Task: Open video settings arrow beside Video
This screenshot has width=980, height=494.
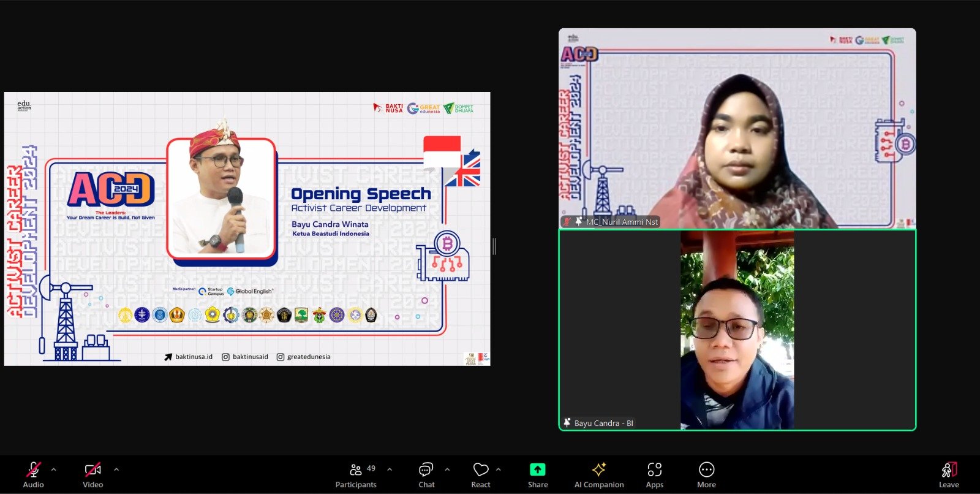Action: point(116,469)
